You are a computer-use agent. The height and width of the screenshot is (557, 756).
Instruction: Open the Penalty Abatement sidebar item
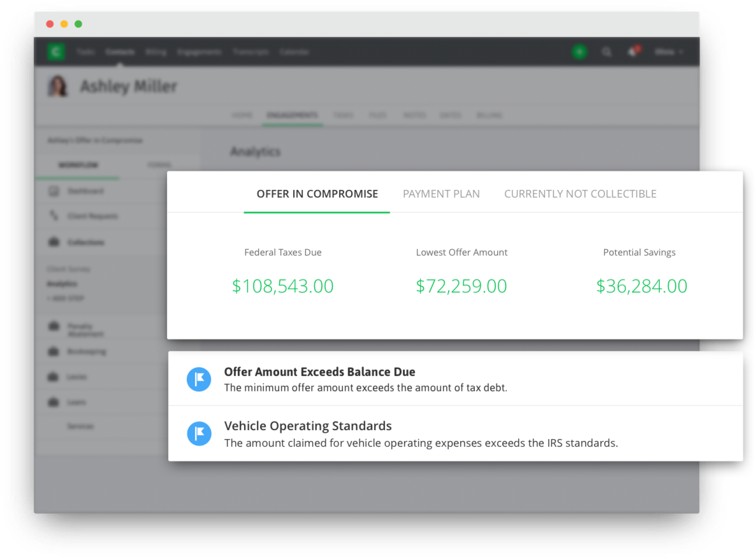click(85, 330)
